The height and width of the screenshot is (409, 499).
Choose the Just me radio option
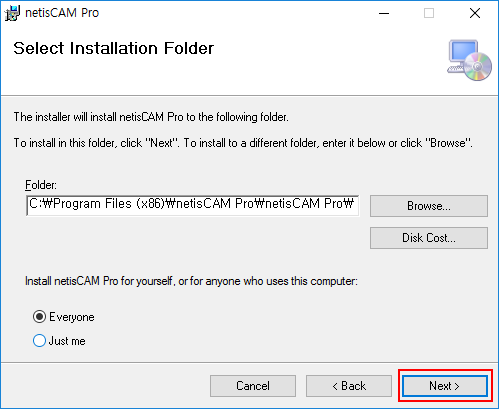[39, 341]
